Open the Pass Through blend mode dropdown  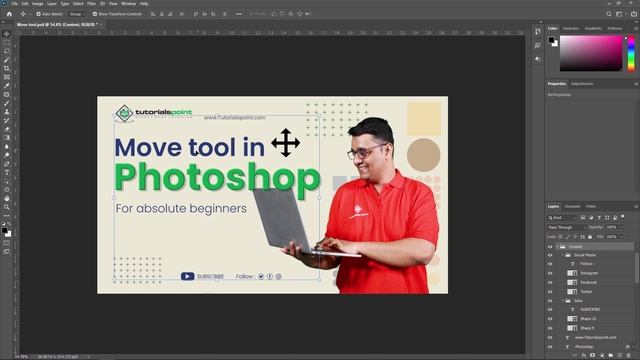[567, 227]
